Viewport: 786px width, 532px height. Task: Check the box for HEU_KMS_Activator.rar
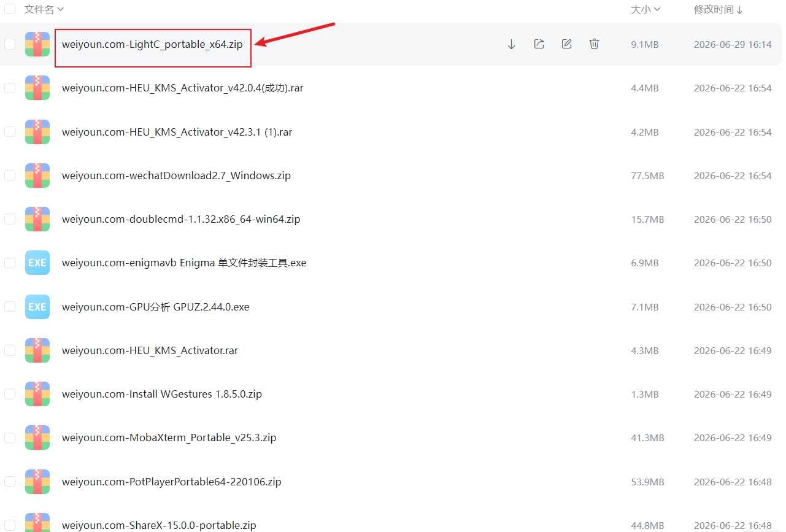point(10,350)
